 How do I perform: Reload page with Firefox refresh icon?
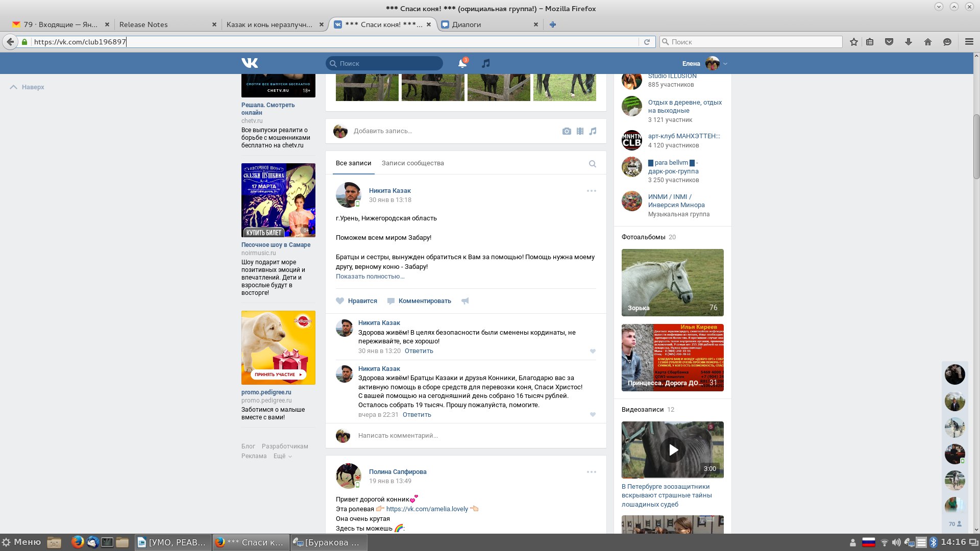pos(647,42)
